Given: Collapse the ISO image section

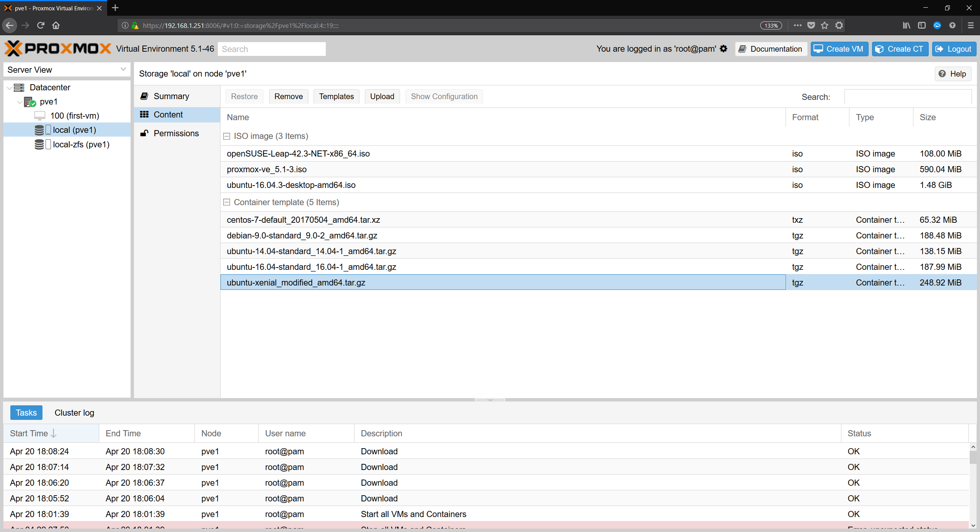Looking at the screenshot, I should click(227, 135).
